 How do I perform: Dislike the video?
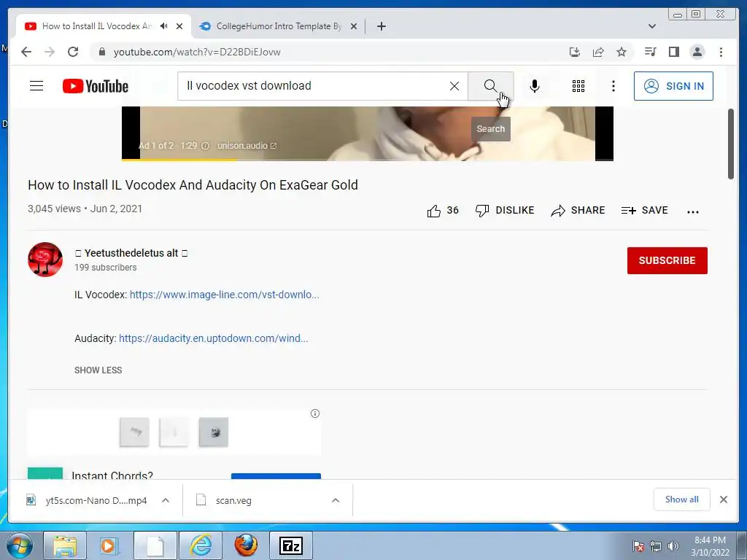(505, 211)
